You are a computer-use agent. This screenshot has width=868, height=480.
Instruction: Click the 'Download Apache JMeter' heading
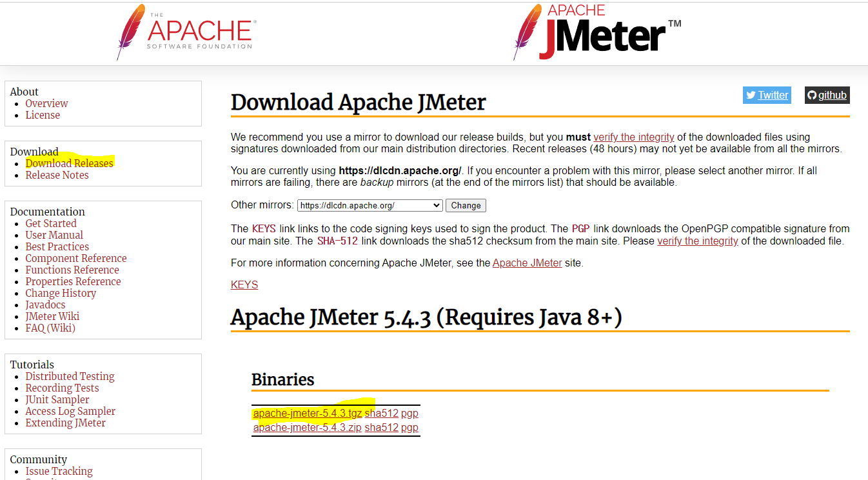(358, 103)
